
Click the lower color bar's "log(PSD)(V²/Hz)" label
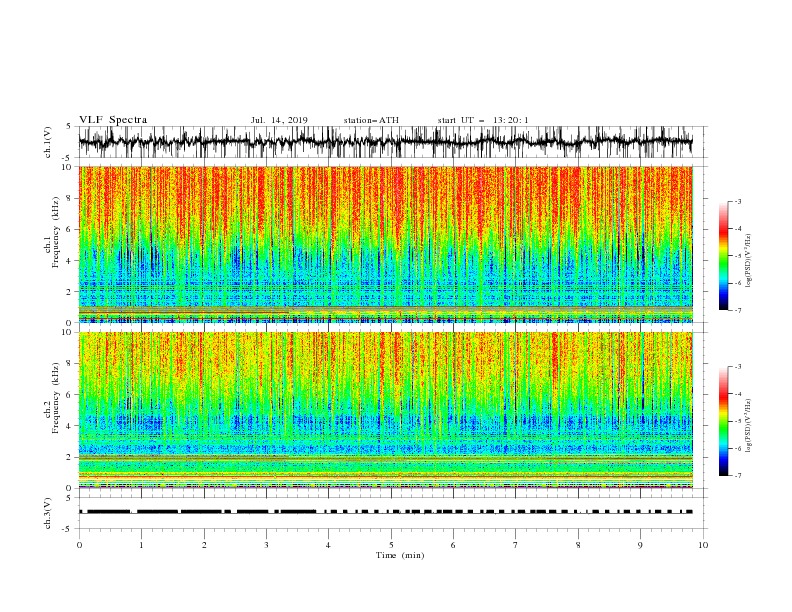point(748,426)
